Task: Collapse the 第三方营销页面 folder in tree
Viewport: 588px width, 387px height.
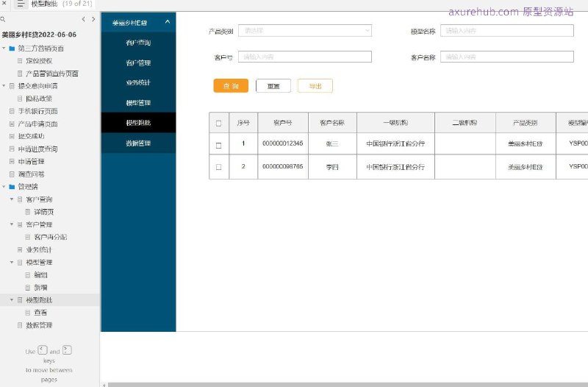Action: coord(4,49)
